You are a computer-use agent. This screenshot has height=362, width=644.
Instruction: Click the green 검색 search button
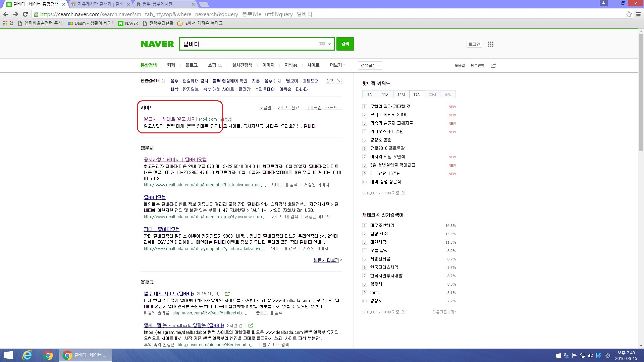(345, 44)
